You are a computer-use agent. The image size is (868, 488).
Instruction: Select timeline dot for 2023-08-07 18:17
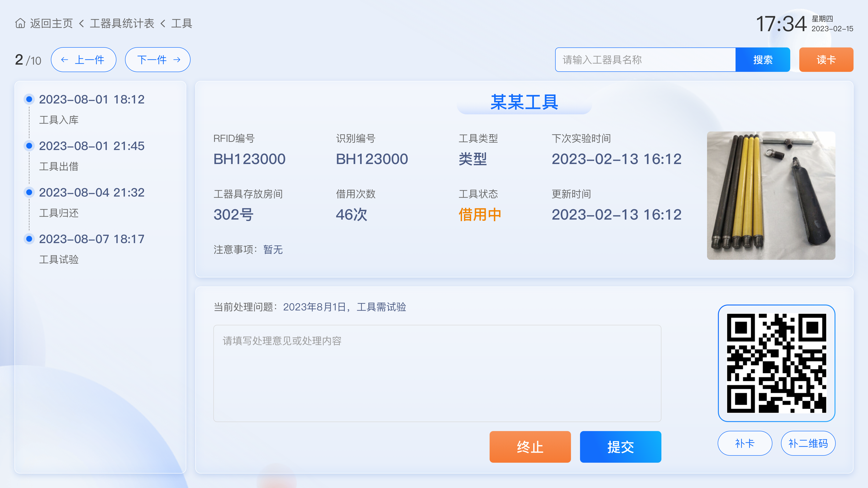(x=29, y=239)
